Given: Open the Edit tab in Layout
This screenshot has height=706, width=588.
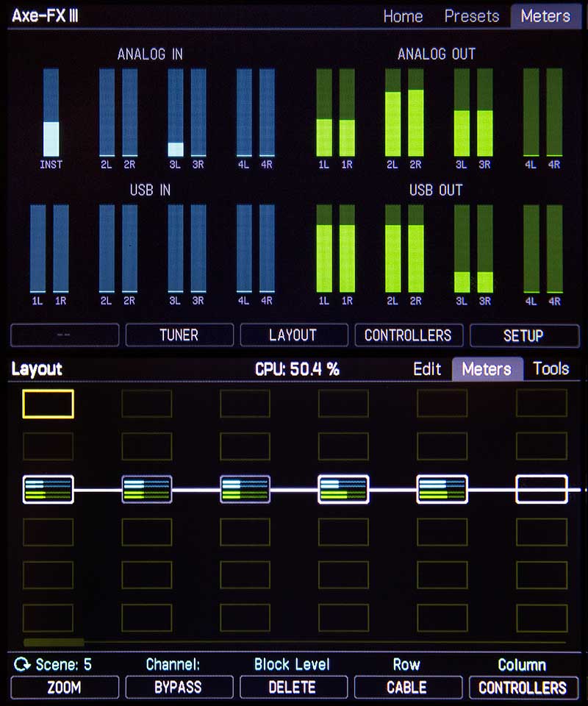Looking at the screenshot, I should pos(427,368).
